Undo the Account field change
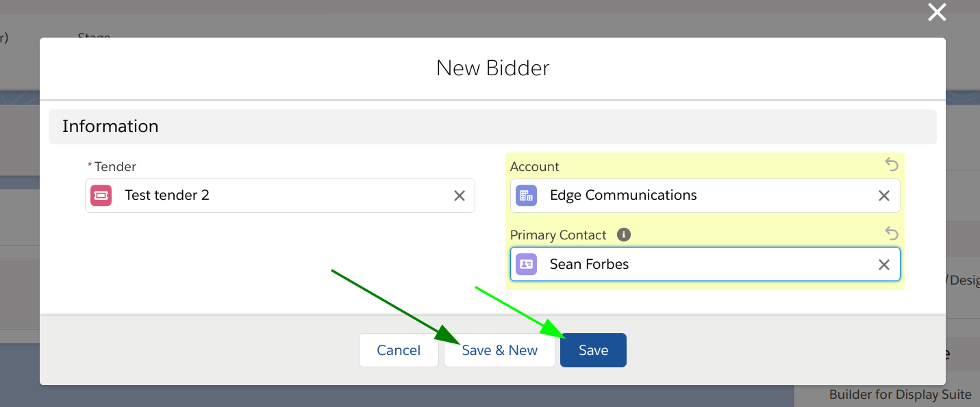 point(891,164)
